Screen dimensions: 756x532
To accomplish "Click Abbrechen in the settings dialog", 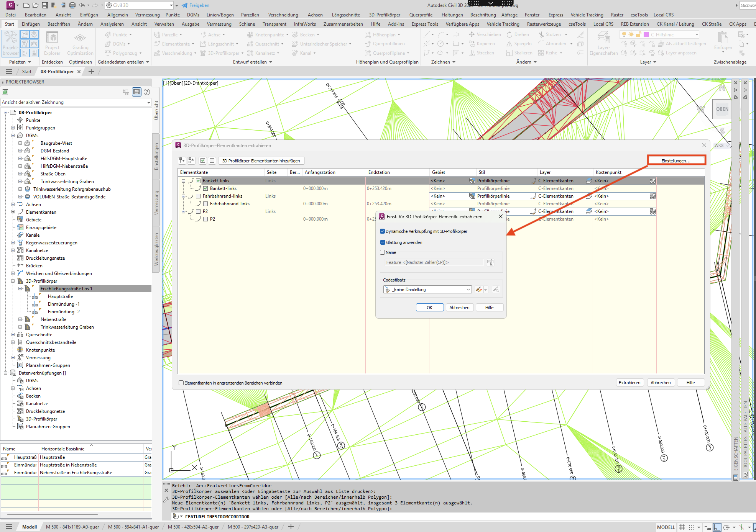I will coord(460,308).
